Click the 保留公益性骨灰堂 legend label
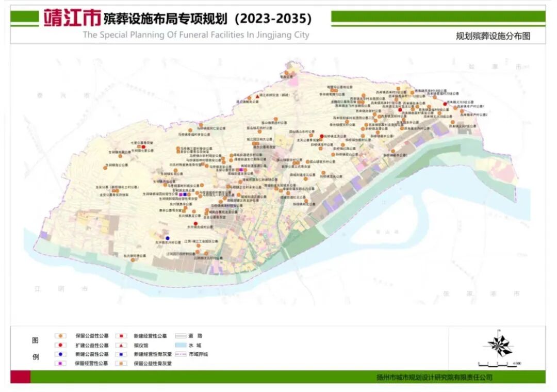Screen dimensions: 557x392 tap(153, 363)
